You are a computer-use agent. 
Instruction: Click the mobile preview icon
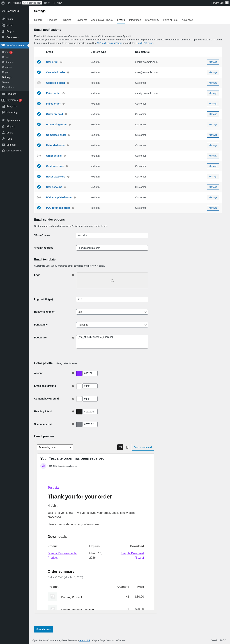pyautogui.click(x=127, y=447)
